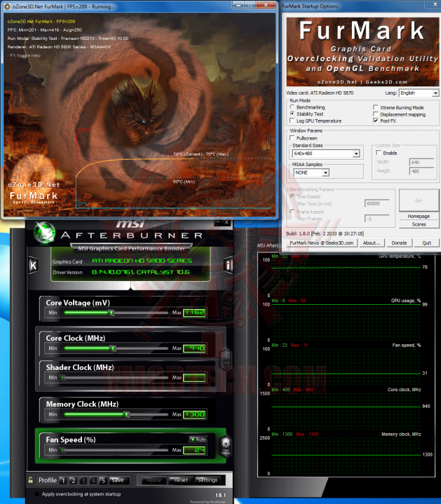Image resolution: width=441 pixels, height=504 pixels.
Task: Click the Core Clock value field 940
Action: pos(194,348)
